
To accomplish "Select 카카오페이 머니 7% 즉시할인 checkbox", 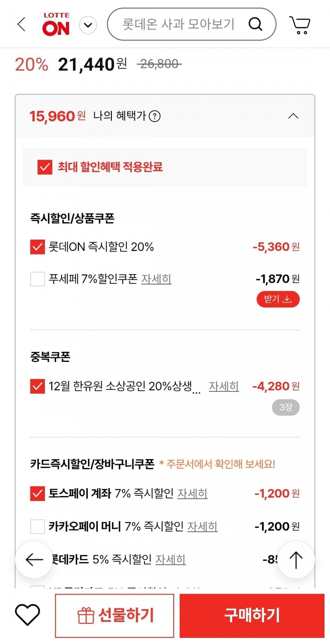I will 37,527.
